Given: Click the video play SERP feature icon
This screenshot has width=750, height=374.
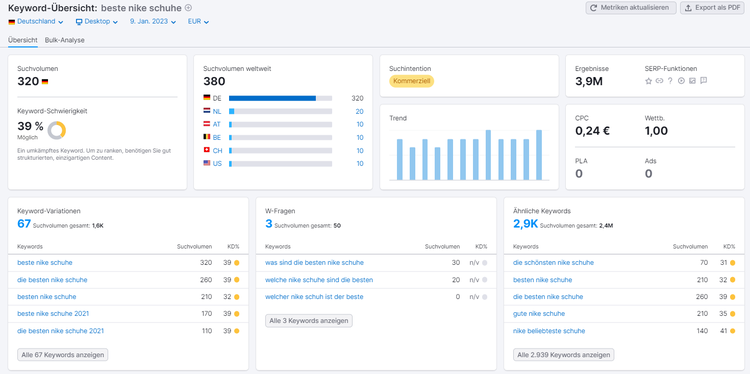Looking at the screenshot, I should click(x=682, y=81).
